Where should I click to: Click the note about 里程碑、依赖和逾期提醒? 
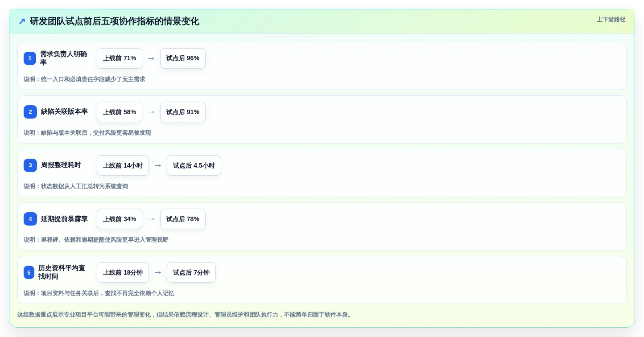click(x=96, y=240)
